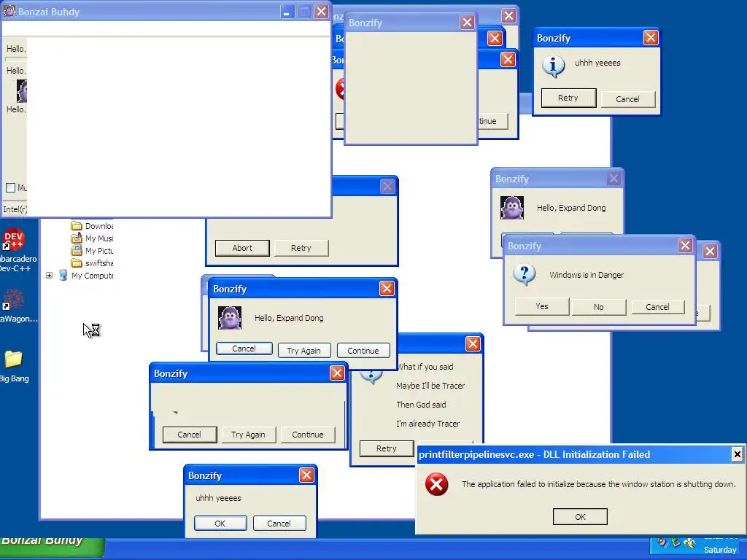This screenshot has width=747, height=560.
Task: Expand the My Computer tree node
Action: [49, 275]
